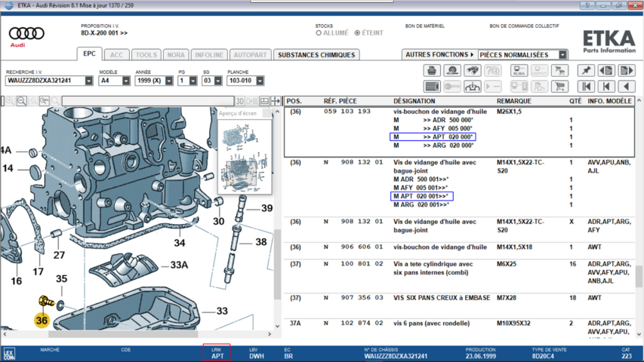Click the single shopping cart icon
This screenshot has width=644, height=362.
(x=559, y=87)
